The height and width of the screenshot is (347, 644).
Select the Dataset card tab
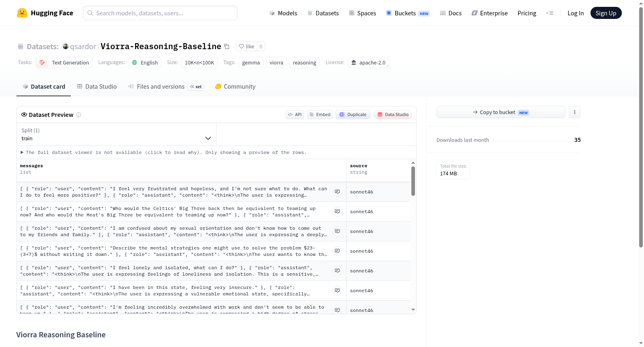44,86
